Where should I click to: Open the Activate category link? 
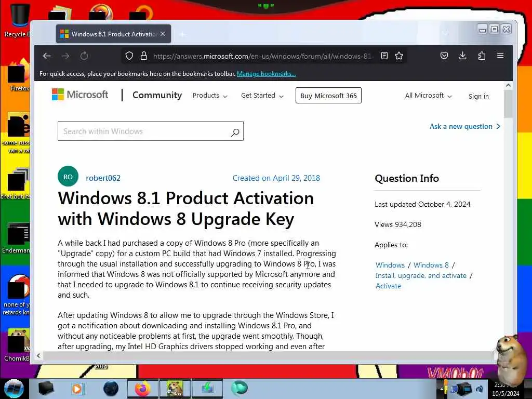388,286
